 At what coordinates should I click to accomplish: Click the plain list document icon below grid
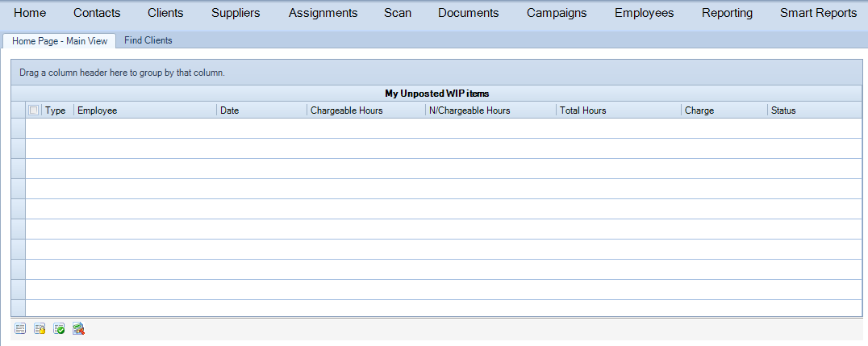[x=20, y=329]
